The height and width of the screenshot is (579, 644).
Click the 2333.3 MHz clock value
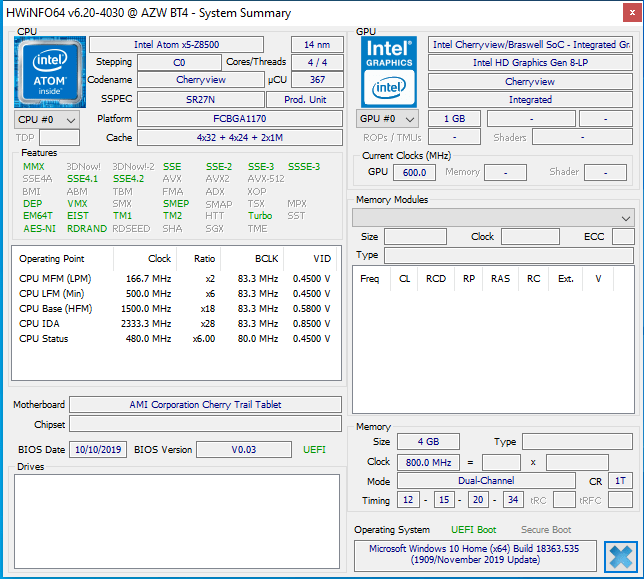[x=146, y=324]
